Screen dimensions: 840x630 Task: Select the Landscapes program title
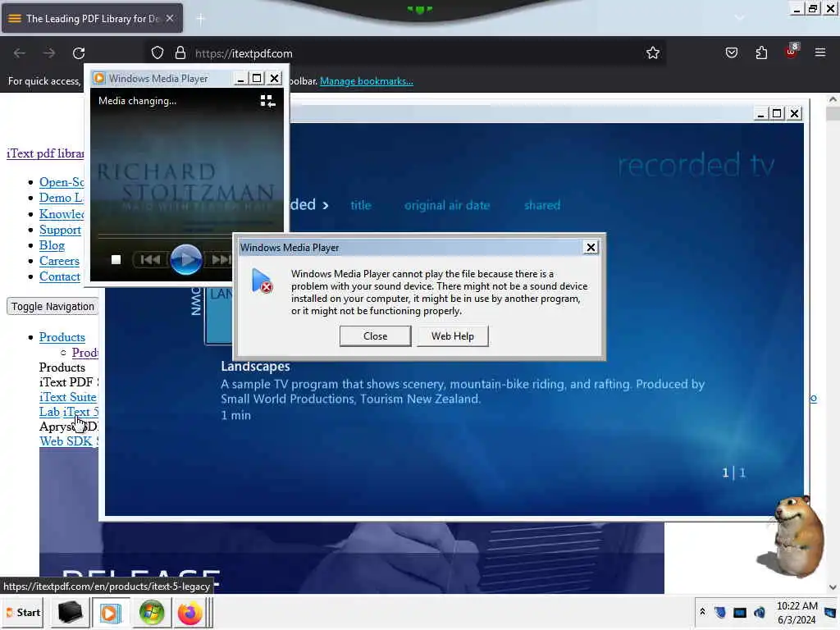[256, 367]
